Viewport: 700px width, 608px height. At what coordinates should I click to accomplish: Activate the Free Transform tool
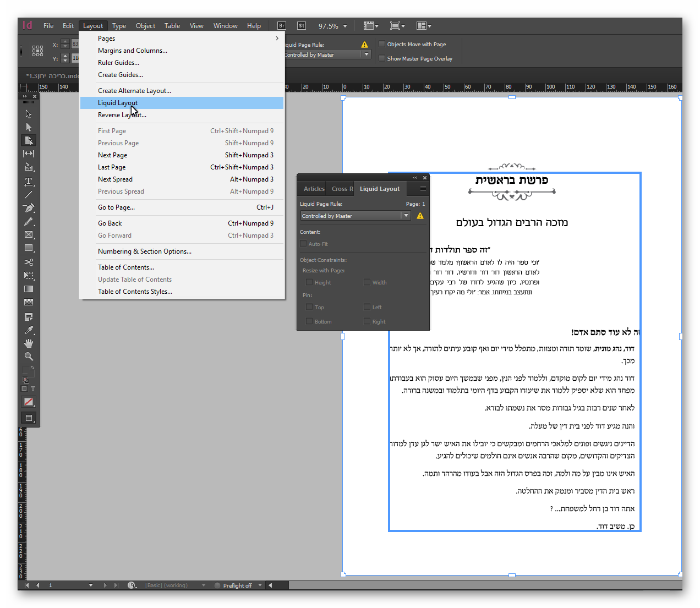pos(29,275)
